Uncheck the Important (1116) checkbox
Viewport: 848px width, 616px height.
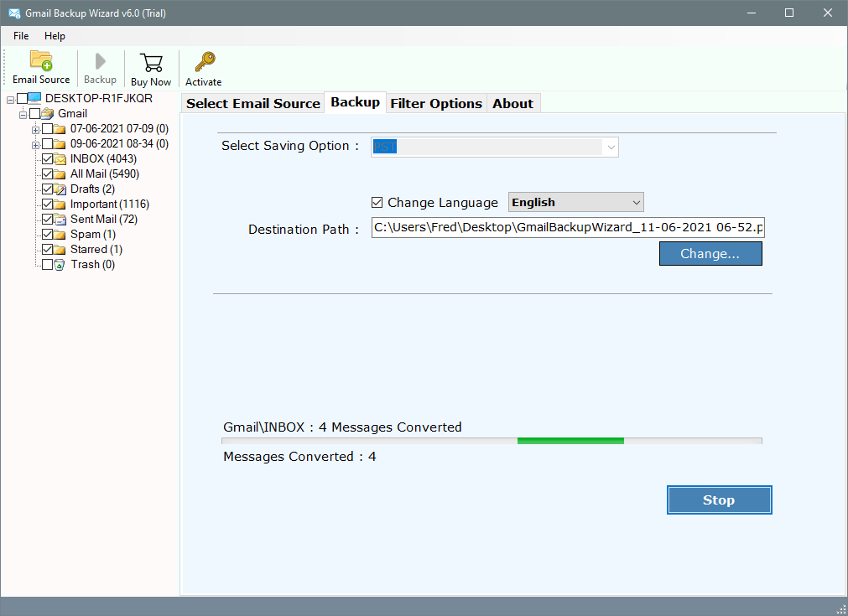tap(48, 204)
